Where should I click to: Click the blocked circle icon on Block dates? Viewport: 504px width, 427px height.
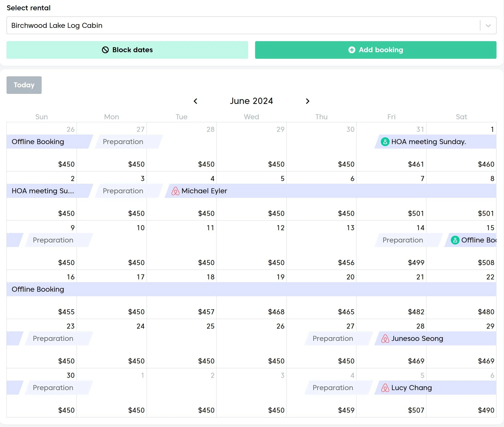(x=105, y=50)
